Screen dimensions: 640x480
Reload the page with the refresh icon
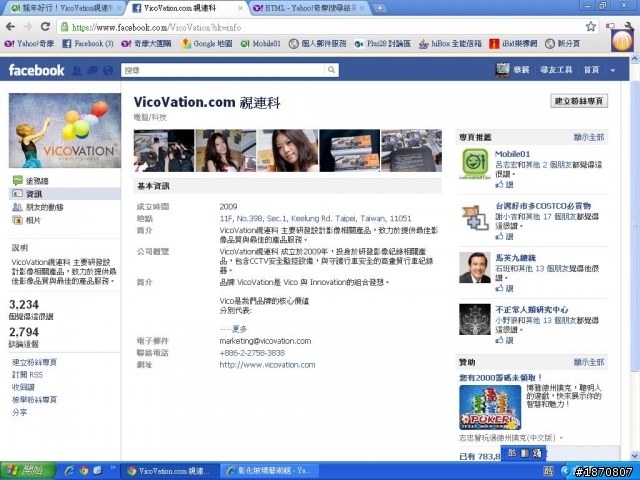click(x=45, y=27)
